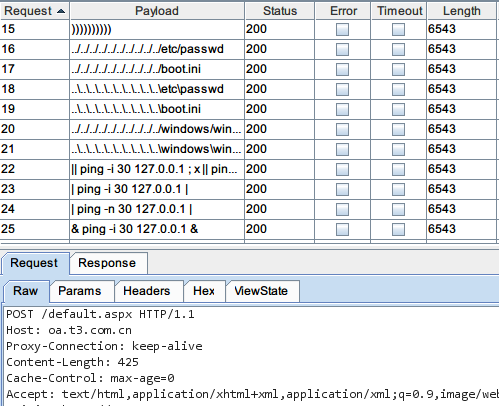
Task: Open the Raw view tab
Action: click(x=26, y=291)
